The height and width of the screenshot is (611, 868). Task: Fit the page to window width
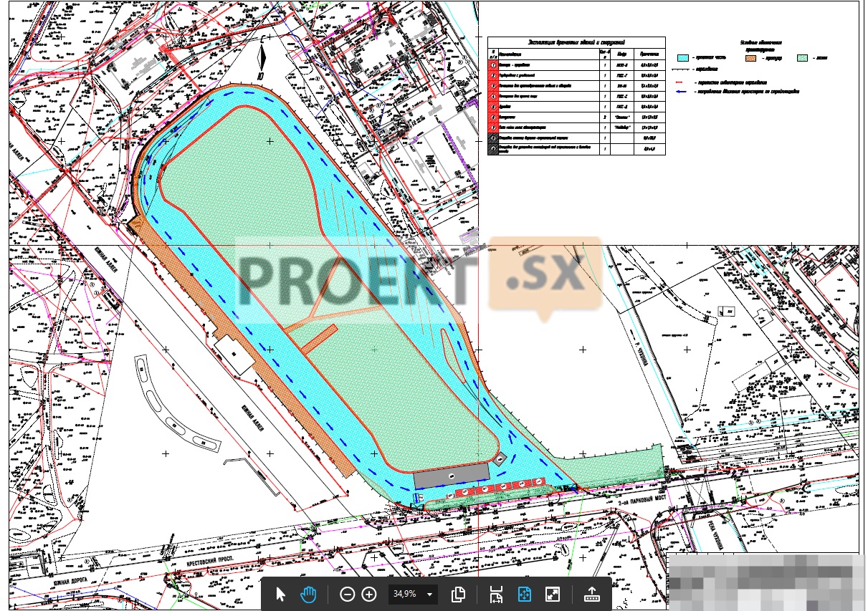point(496,595)
